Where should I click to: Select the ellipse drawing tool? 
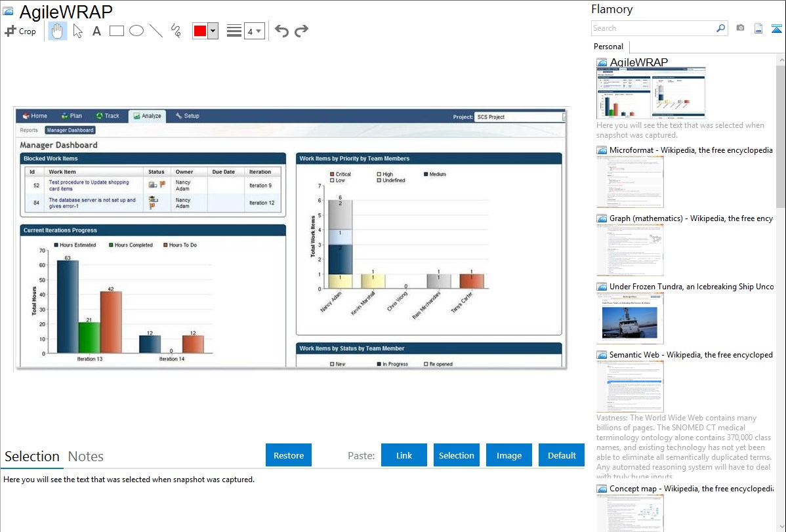tap(136, 31)
